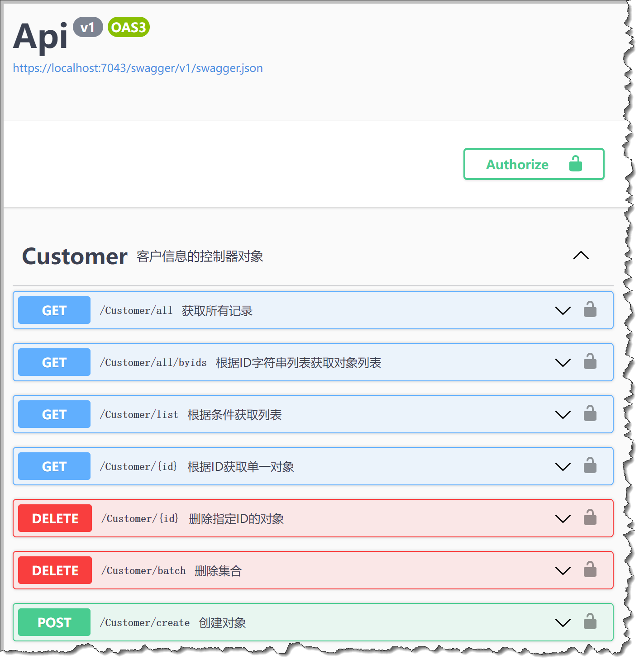The width and height of the screenshot is (644, 664).
Task: Click the blue GET badge for /Customer/all/byids
Action: [54, 362]
